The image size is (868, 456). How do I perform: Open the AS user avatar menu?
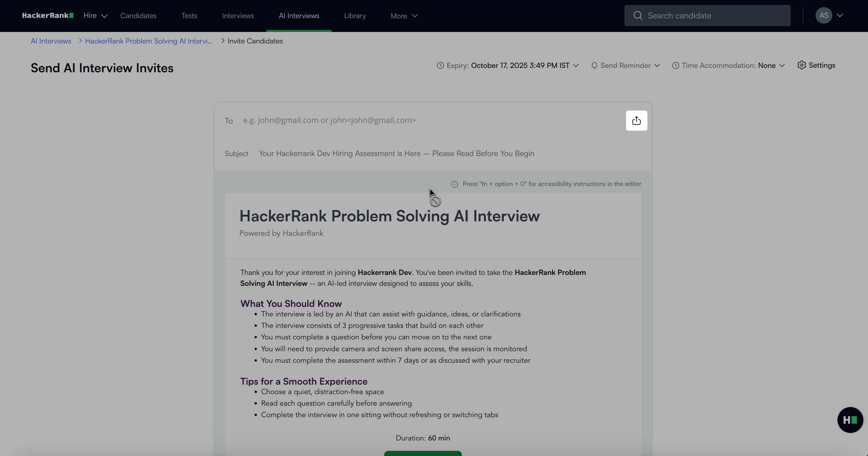pyautogui.click(x=824, y=16)
